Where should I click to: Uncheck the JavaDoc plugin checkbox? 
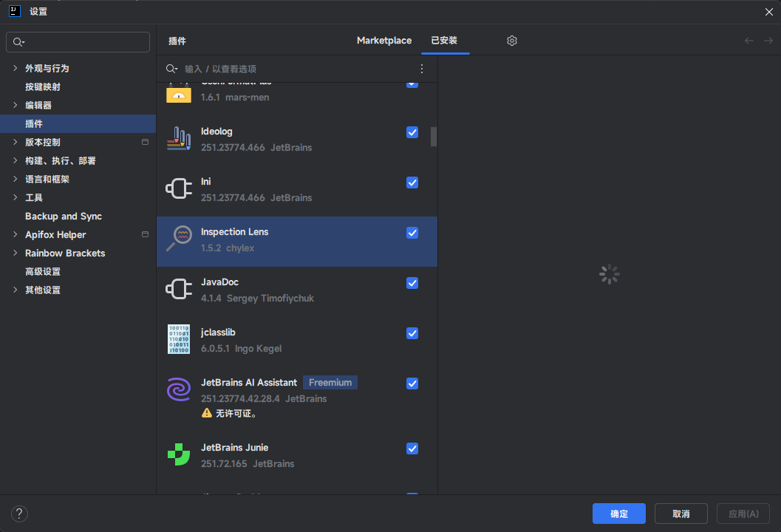(x=412, y=283)
